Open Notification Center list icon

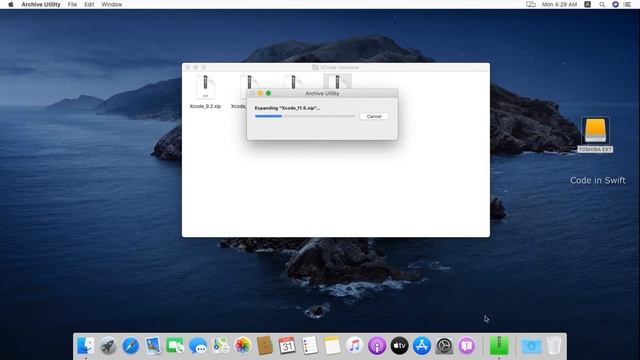tap(627, 4)
